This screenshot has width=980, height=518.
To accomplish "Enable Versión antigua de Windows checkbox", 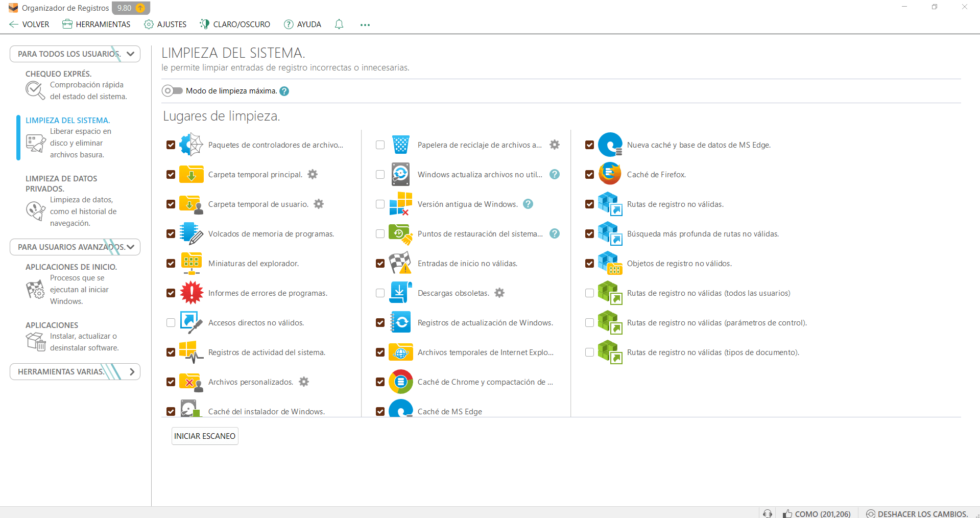I will [380, 204].
